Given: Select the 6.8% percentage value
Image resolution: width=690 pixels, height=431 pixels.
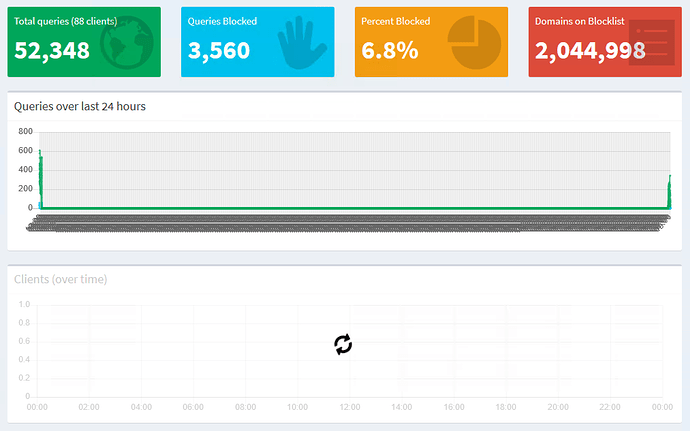Looking at the screenshot, I should [390, 51].
